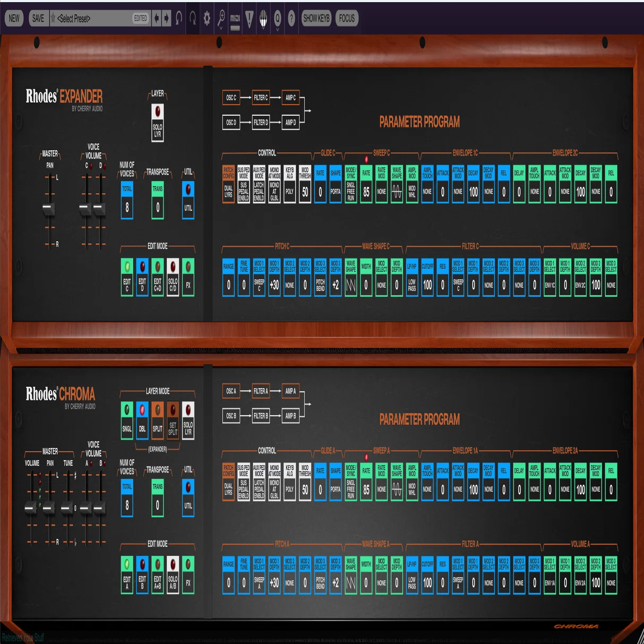Open Volume A MOD 1 SELECT Env 1A
Viewport: 644px width, 644px height.
click(549, 574)
